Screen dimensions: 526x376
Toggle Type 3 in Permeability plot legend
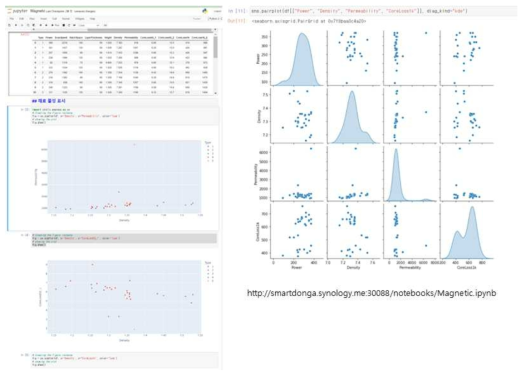click(210, 154)
